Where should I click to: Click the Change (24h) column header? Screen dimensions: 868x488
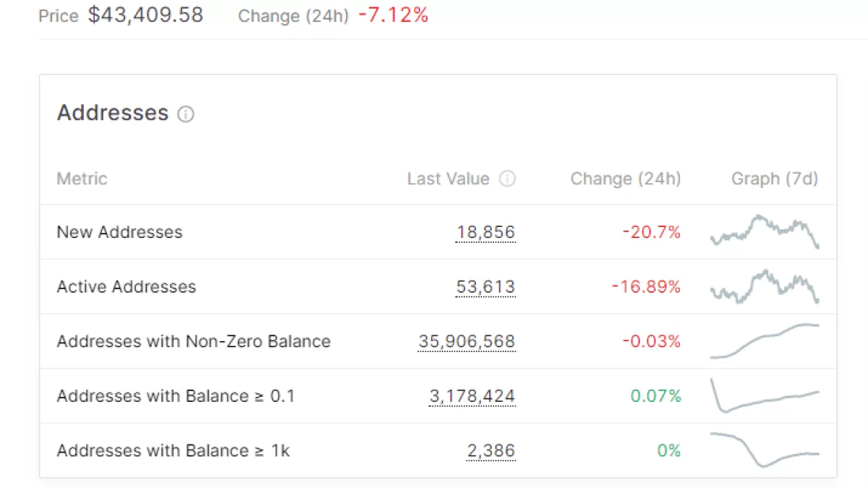click(x=625, y=179)
